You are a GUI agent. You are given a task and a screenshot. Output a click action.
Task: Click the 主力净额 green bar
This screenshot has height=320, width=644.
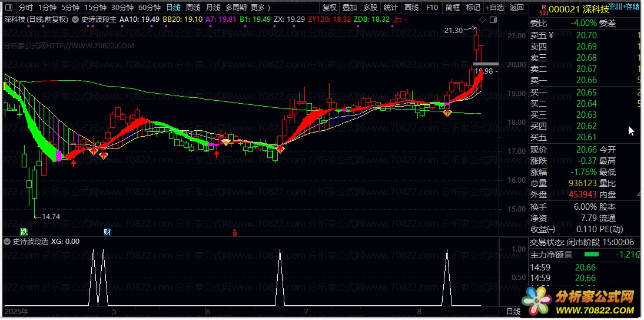tap(591, 255)
